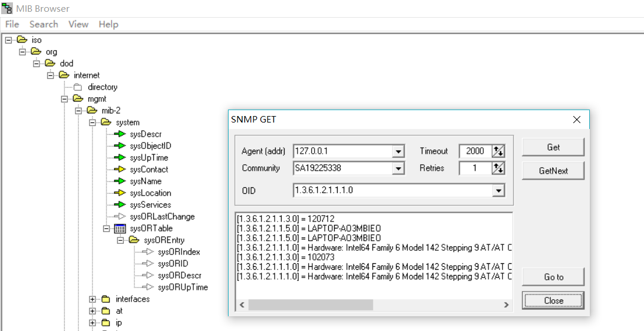Click the dod folder icon
Viewport: 644px width, 331px height.
pyautogui.click(x=50, y=63)
